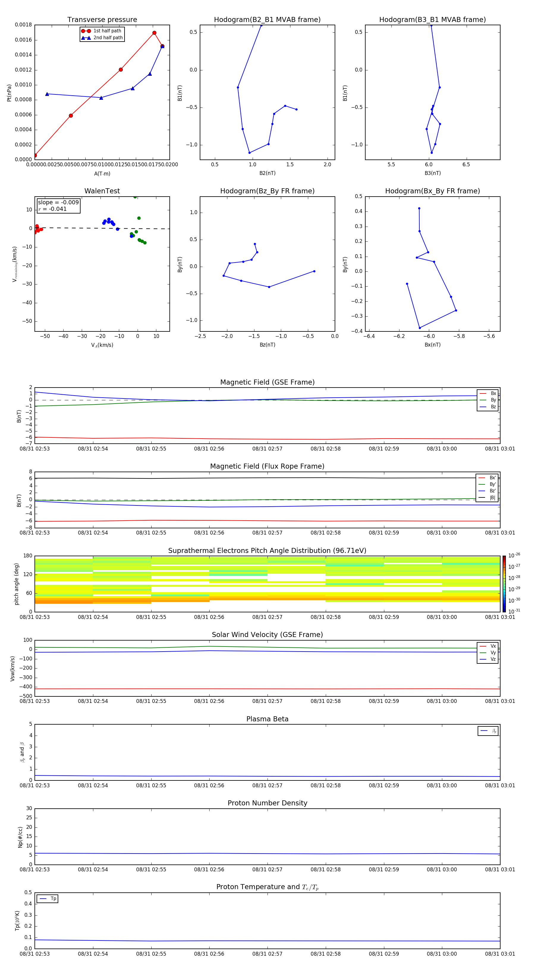Click the "Pt(nPa)" y-axis label

(9, 92)
